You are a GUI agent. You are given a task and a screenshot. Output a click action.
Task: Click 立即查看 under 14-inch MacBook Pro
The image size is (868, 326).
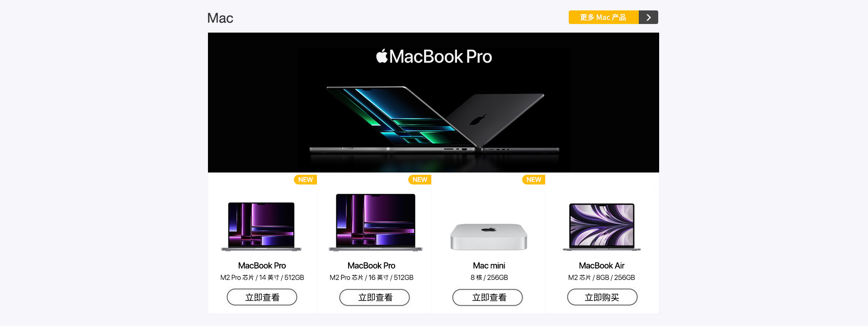pos(262,297)
